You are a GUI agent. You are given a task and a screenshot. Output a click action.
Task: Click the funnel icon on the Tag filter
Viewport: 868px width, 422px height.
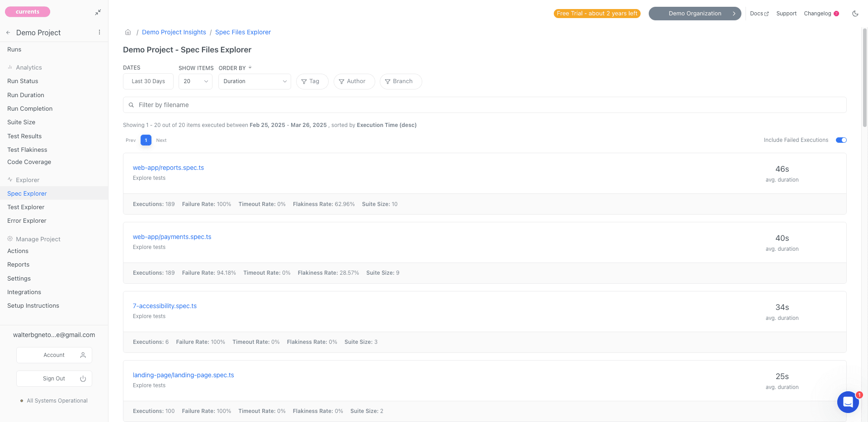pyautogui.click(x=304, y=82)
